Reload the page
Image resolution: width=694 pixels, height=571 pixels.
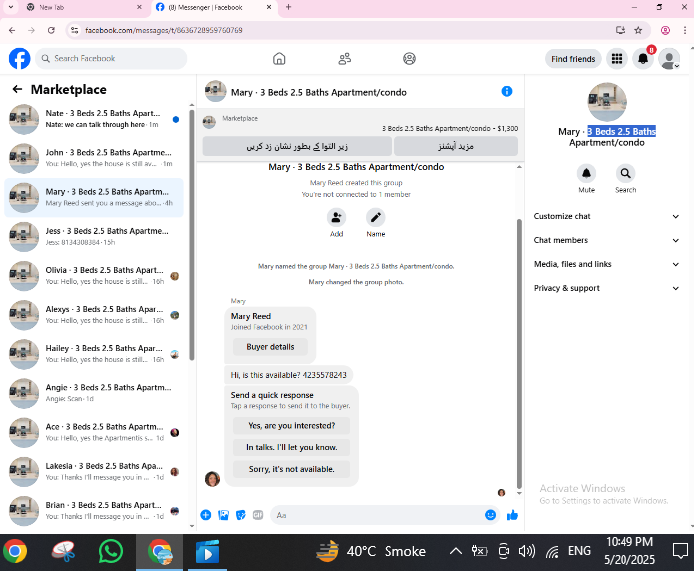[51, 30]
